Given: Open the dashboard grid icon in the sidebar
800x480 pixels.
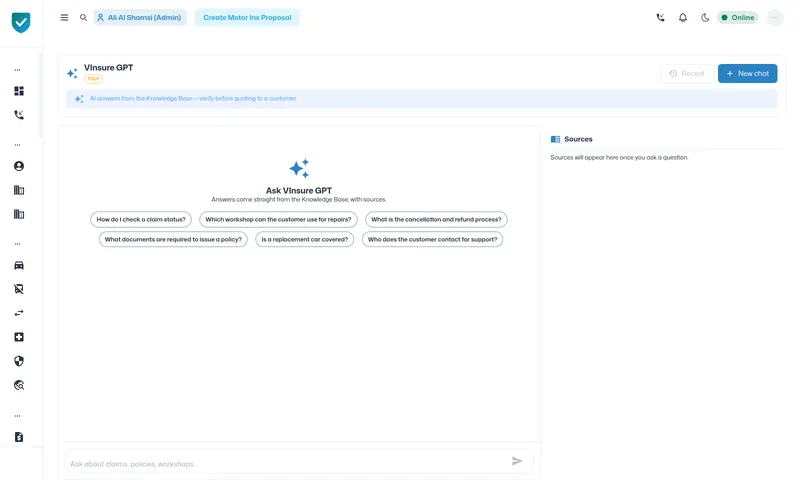Looking at the screenshot, I should pyautogui.click(x=19, y=91).
